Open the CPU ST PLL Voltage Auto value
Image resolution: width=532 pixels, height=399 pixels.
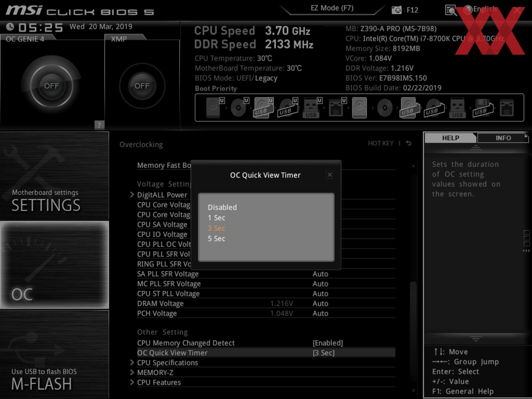pyautogui.click(x=320, y=293)
